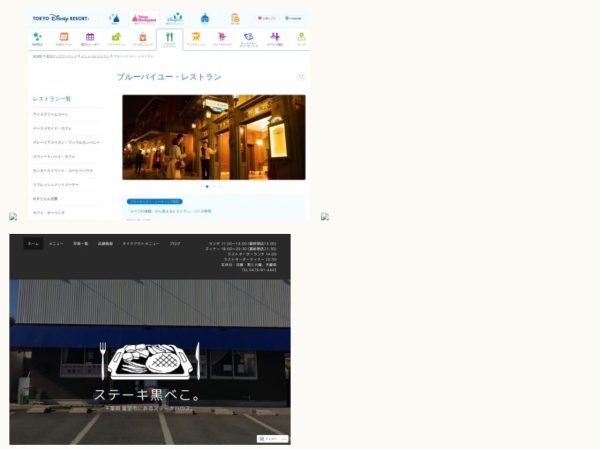Click the HOME breadcrumb link
The width and height of the screenshot is (600, 450).
37,56
